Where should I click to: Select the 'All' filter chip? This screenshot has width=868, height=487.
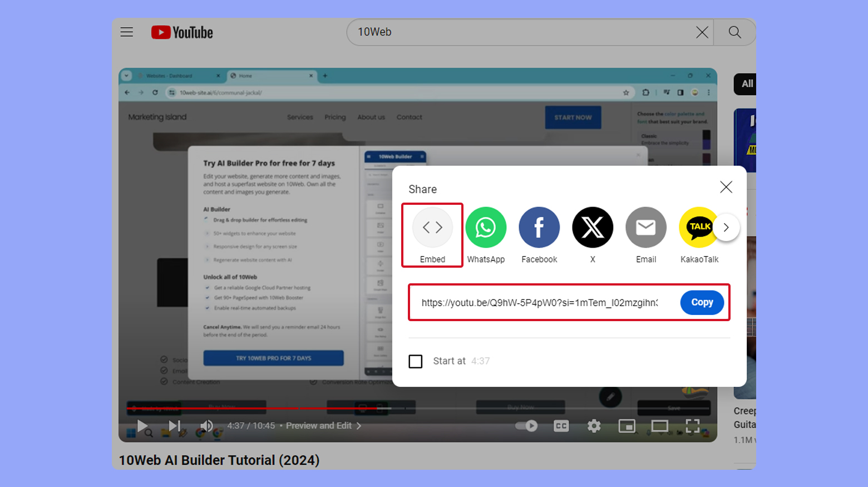[747, 84]
